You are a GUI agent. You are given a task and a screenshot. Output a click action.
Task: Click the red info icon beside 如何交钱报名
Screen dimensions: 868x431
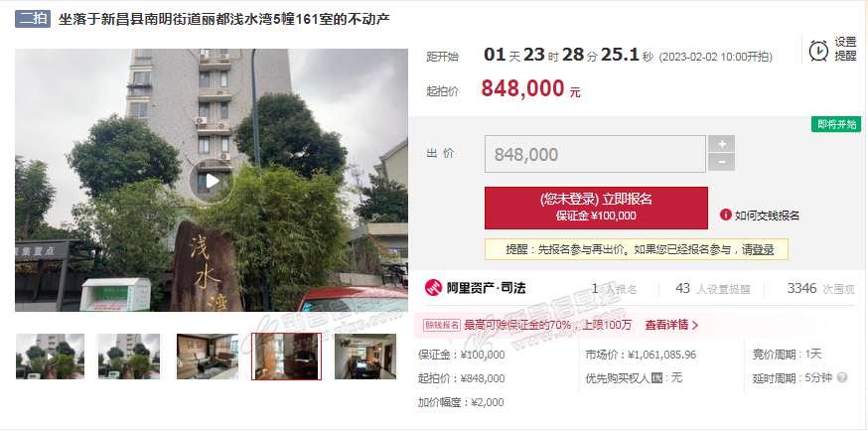click(x=726, y=215)
